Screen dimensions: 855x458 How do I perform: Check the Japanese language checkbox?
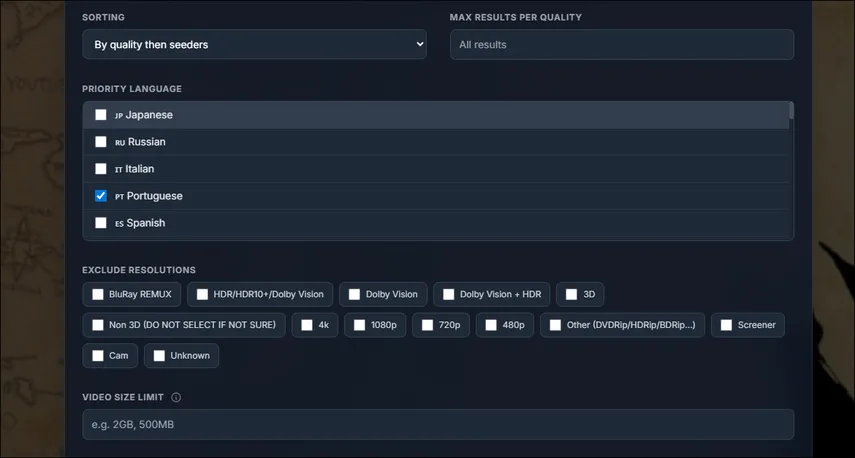pos(101,114)
